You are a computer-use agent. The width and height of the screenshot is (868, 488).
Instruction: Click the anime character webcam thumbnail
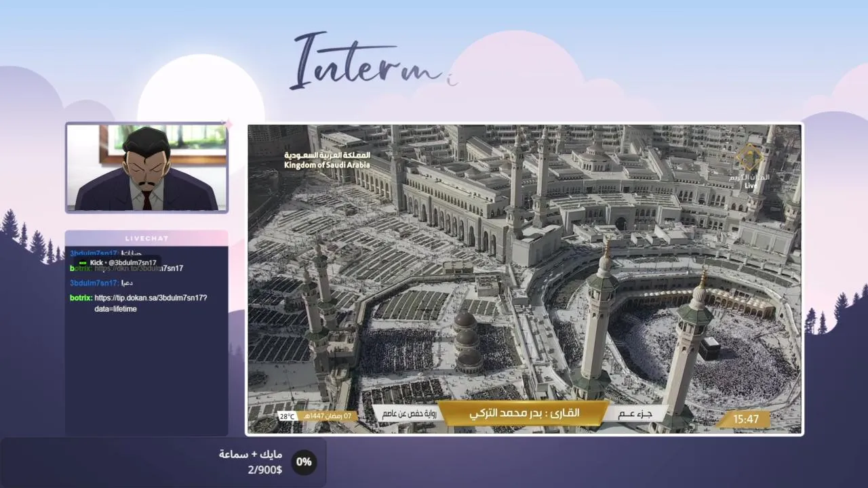146,168
